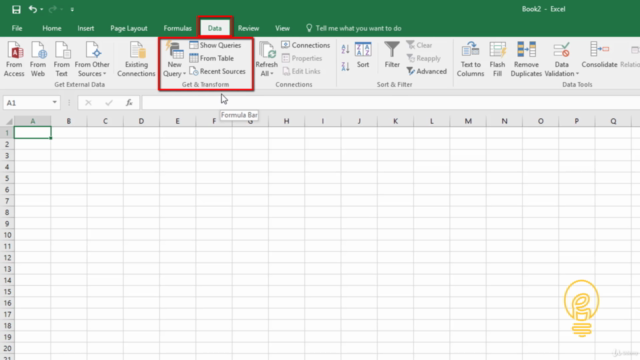Open the Consolidate tool
The height and width of the screenshot is (360, 640).
tap(599, 55)
